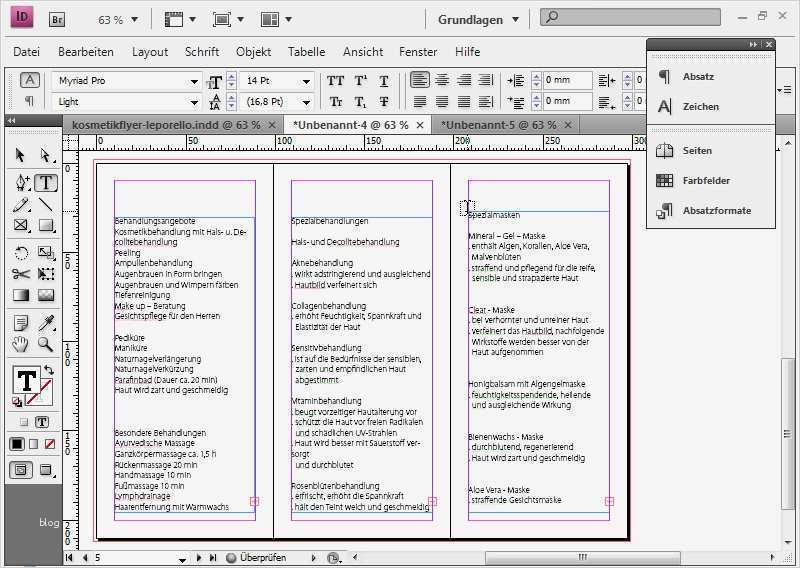Open the Tabelle menu

click(x=306, y=52)
